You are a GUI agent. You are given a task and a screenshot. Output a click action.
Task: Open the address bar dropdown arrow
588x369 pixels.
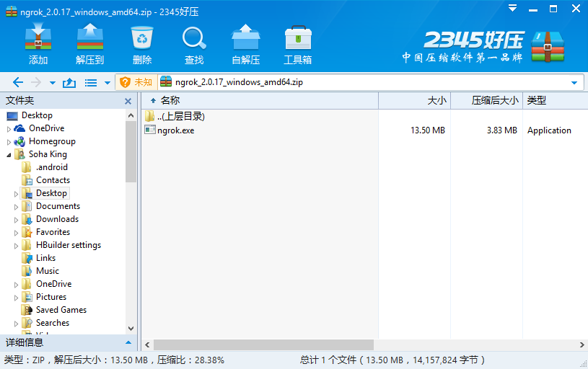(x=574, y=82)
